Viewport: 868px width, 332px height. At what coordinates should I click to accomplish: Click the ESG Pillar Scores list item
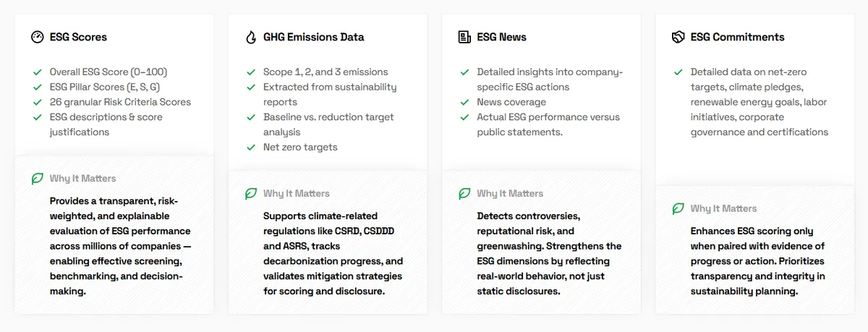tap(105, 87)
